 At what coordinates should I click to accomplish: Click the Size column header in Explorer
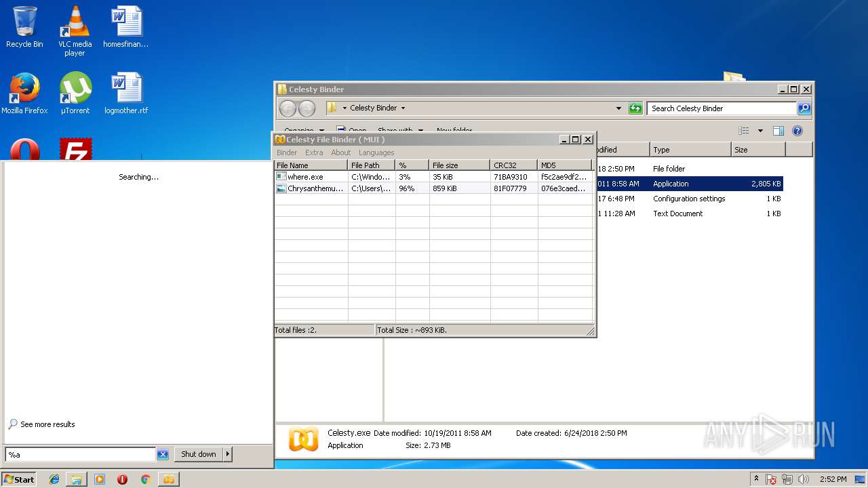click(x=758, y=150)
